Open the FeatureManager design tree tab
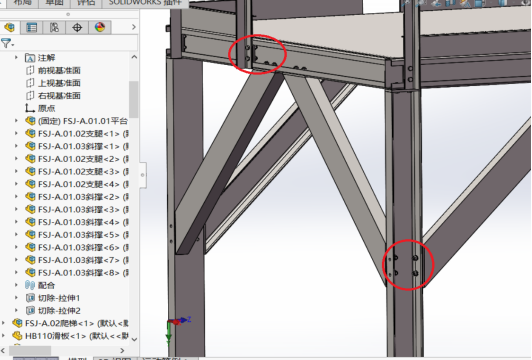The height and width of the screenshot is (360, 532). coord(10,27)
